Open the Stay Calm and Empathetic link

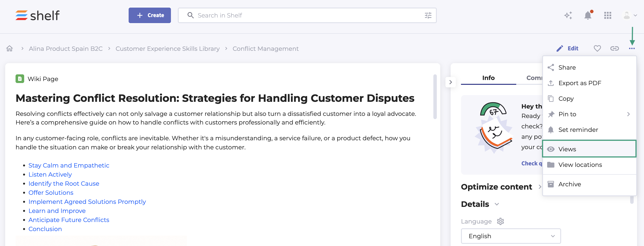[x=69, y=165]
